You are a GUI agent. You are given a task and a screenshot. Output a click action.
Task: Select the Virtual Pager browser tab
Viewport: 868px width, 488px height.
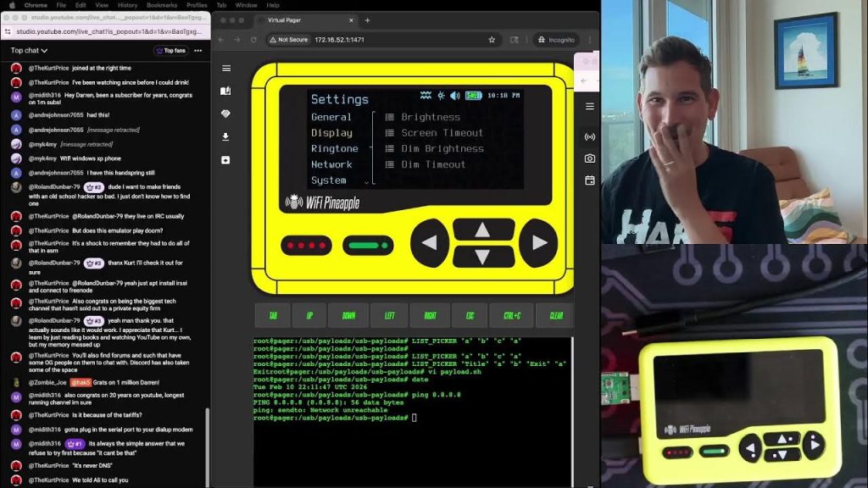(x=307, y=20)
